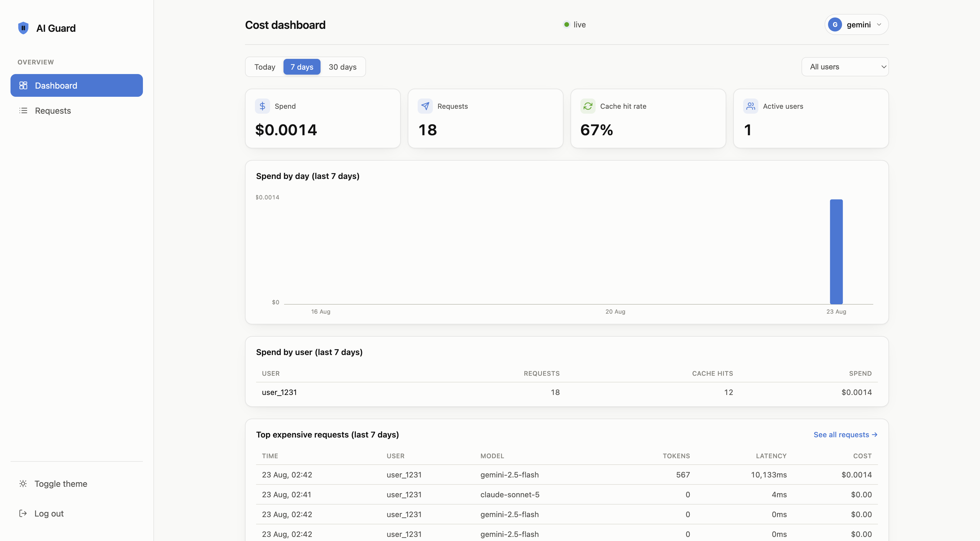This screenshot has width=980, height=541.
Task: Click the 567 tokens cell
Action: pos(683,475)
